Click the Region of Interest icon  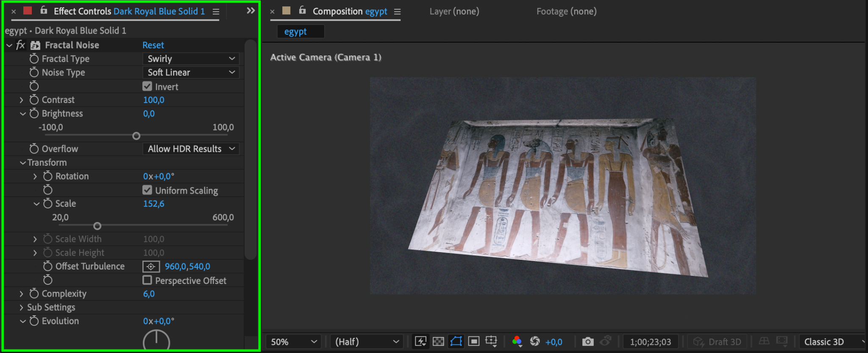tap(474, 342)
